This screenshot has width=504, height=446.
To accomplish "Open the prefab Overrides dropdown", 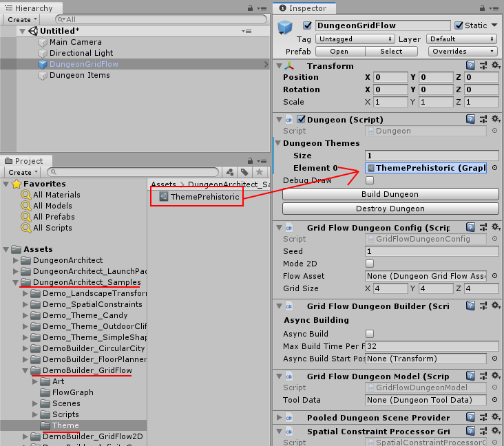I will pos(463,52).
